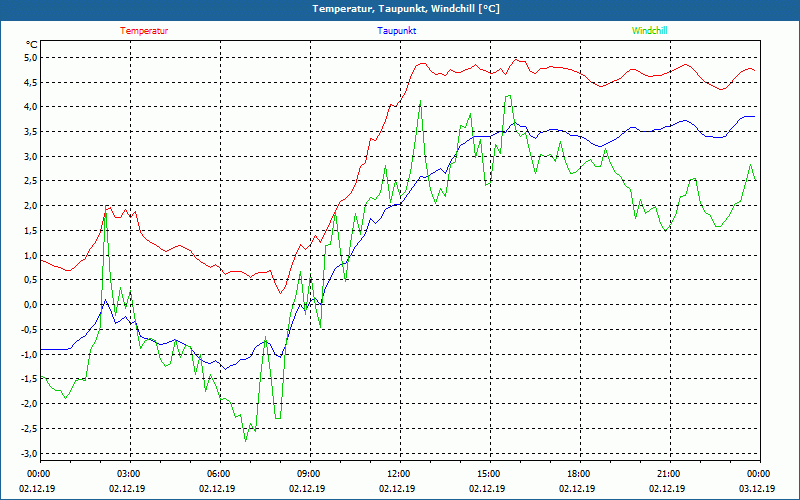The width and height of the screenshot is (800, 500).
Task: Click the -2,0 y-axis value
Action: (x=30, y=404)
